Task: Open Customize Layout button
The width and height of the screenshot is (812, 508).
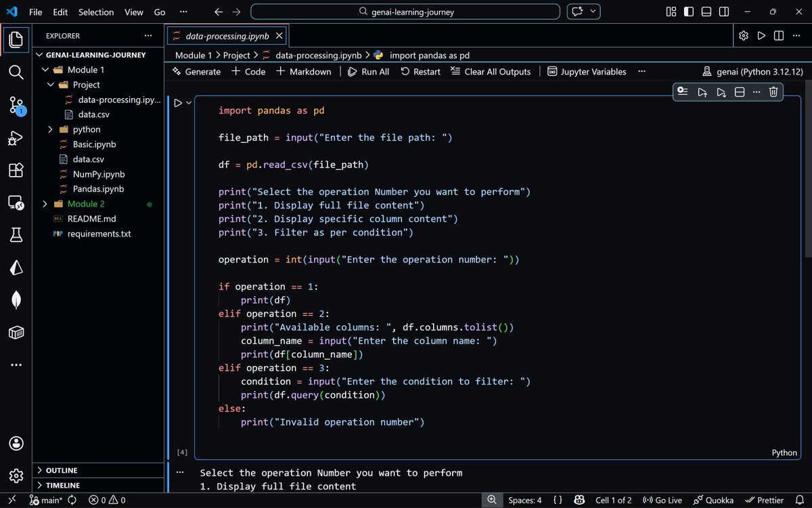Action: pyautogui.click(x=671, y=12)
